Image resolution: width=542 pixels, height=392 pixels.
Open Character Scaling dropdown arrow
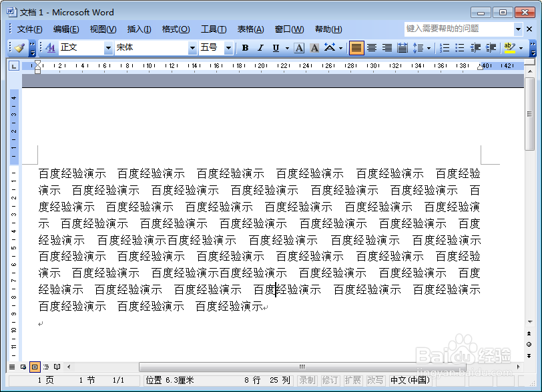(x=341, y=48)
